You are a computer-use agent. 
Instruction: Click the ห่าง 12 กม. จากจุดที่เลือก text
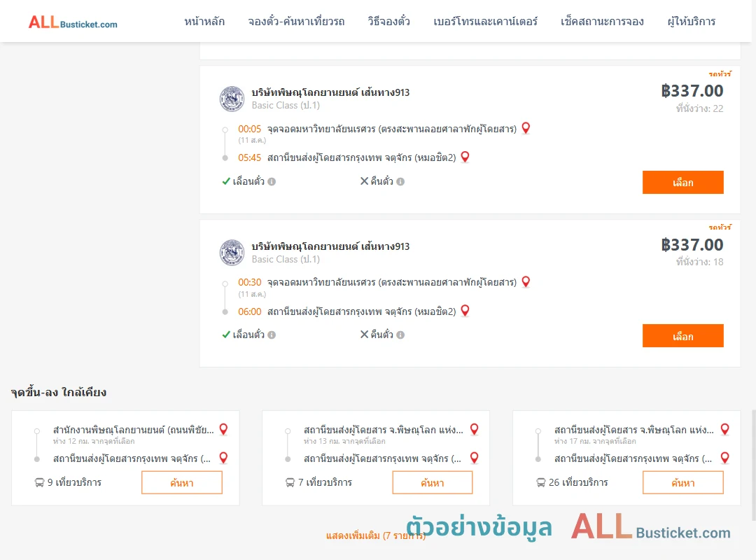94,441
